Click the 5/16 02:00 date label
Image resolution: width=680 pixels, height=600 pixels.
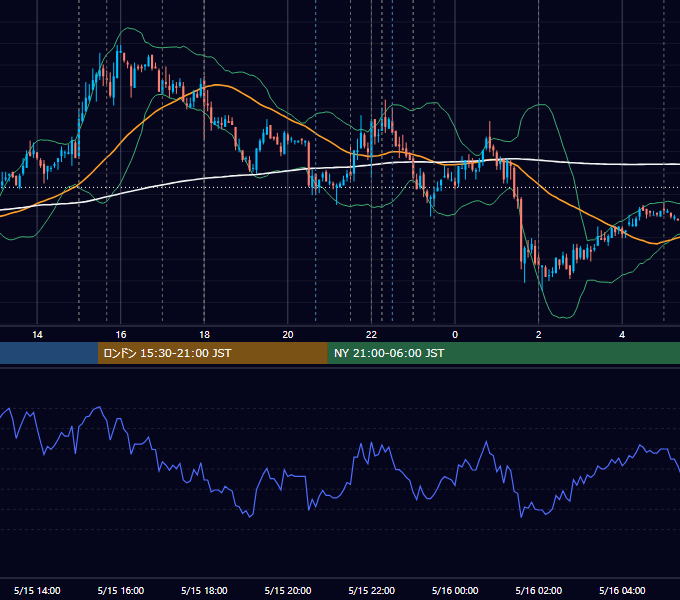pos(539,590)
